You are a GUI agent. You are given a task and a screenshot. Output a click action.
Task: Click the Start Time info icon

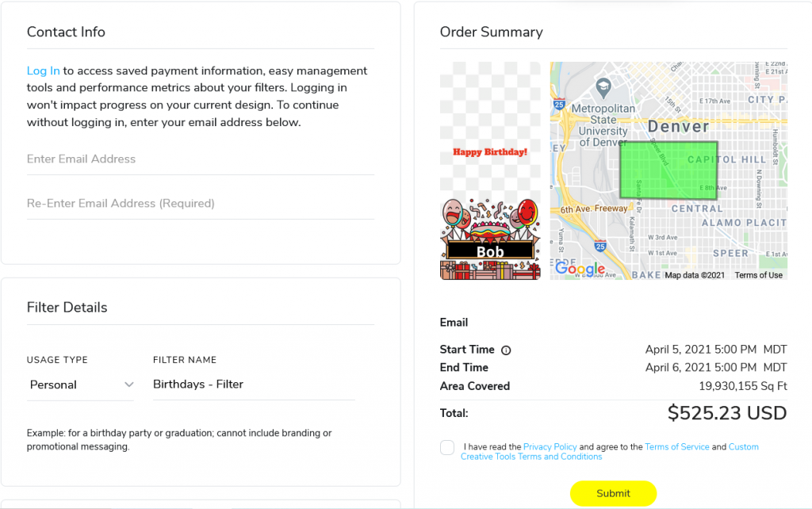[x=505, y=350]
